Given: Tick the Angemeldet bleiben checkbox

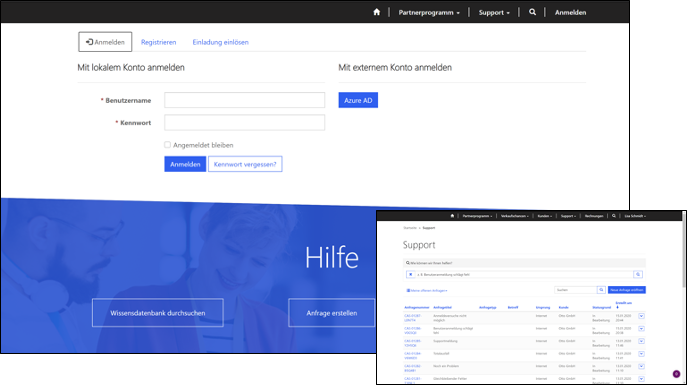Looking at the screenshot, I should 167,145.
